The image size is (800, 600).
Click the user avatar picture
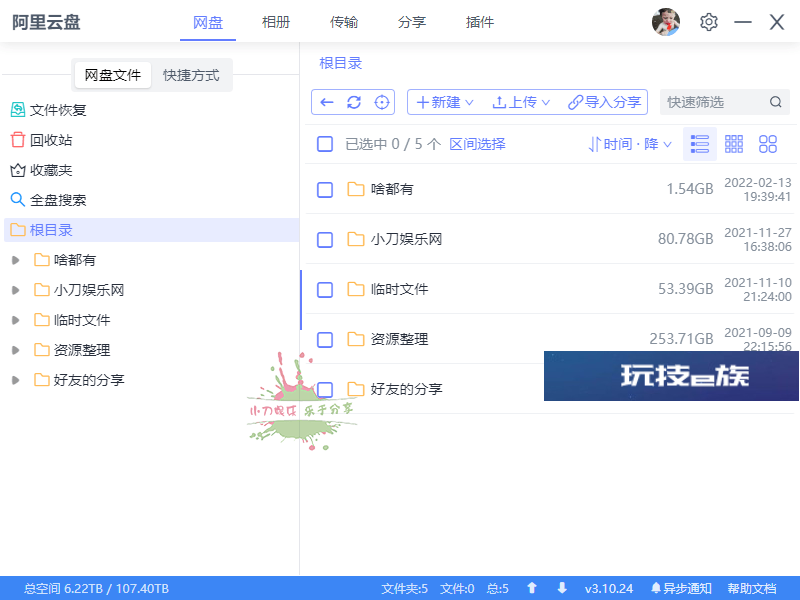tap(666, 22)
